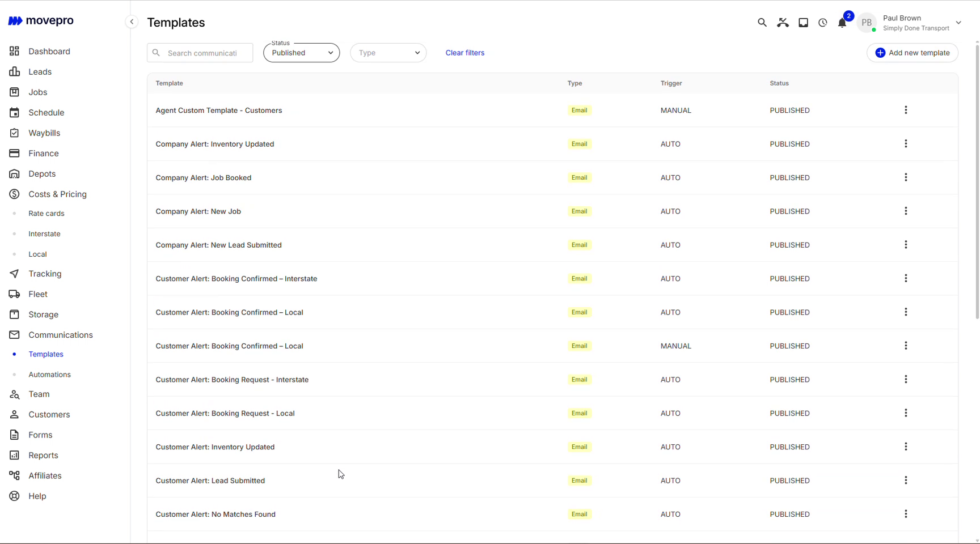Open the clock history icon

[823, 23]
